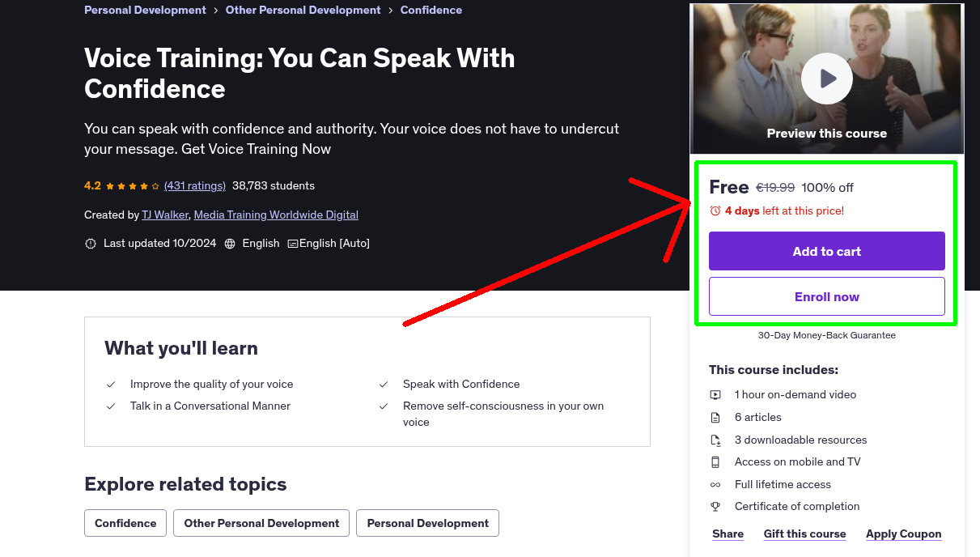Click the English [Auto] captions text
980x557 pixels.
point(334,244)
